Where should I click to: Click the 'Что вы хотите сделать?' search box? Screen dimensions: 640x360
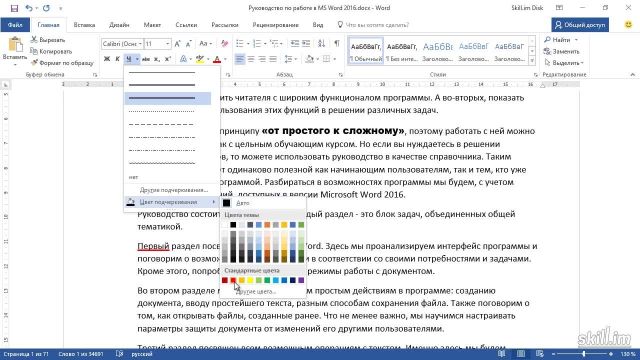377,25
